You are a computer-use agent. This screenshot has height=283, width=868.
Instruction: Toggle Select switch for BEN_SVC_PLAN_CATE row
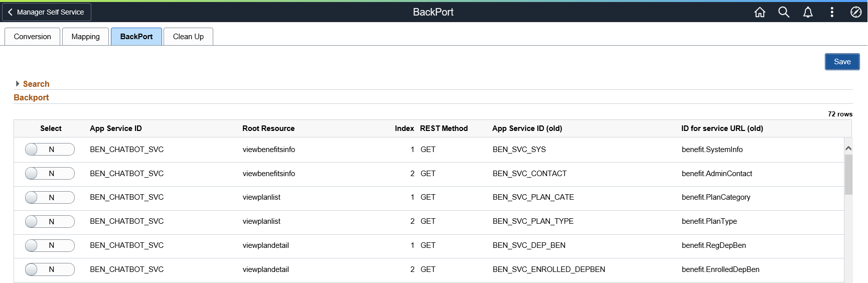[x=50, y=198]
